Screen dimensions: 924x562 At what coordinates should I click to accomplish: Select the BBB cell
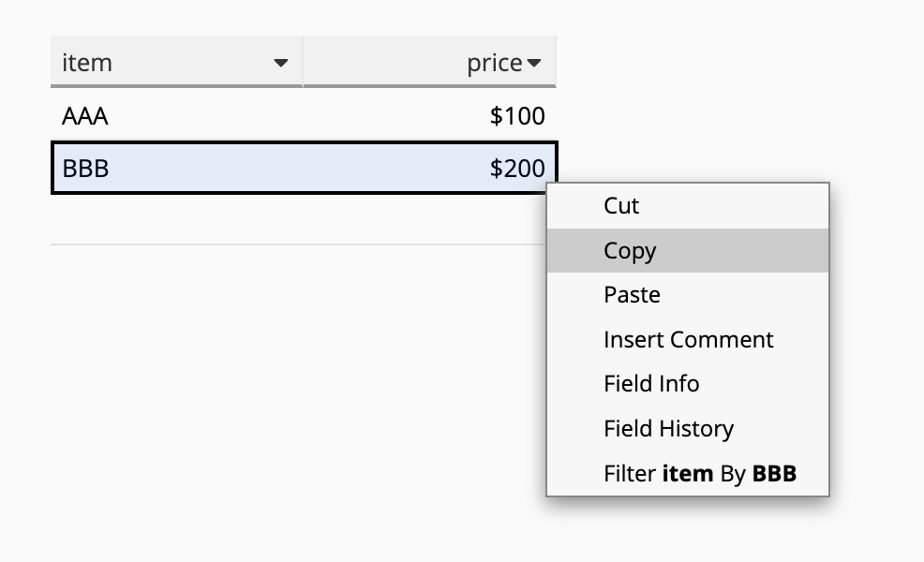177,168
